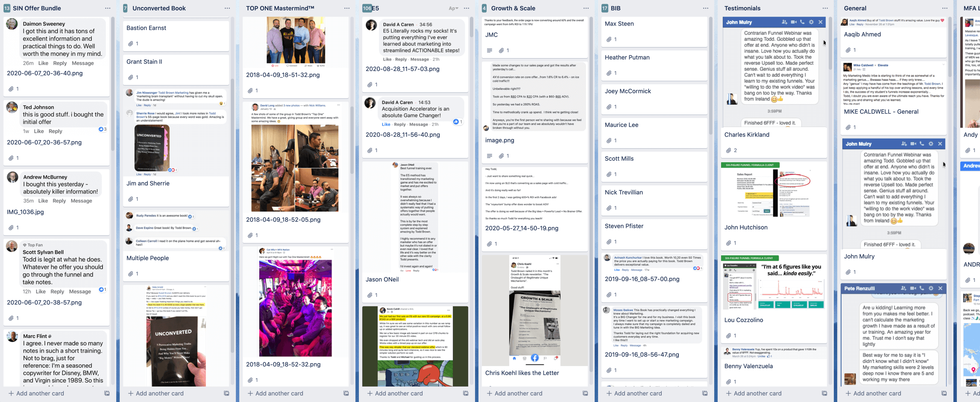Add another card to Testimonials list
Image resolution: width=980 pixels, height=402 pixels.
(754, 393)
